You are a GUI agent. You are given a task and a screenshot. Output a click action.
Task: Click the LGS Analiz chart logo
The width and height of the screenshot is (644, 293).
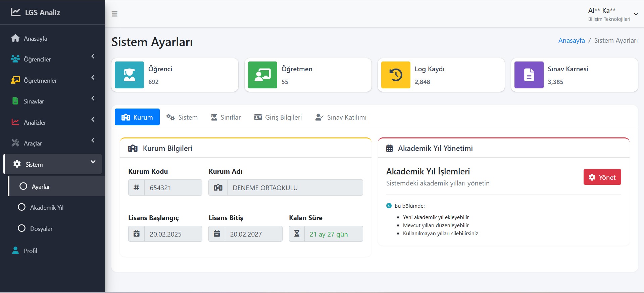click(x=15, y=12)
